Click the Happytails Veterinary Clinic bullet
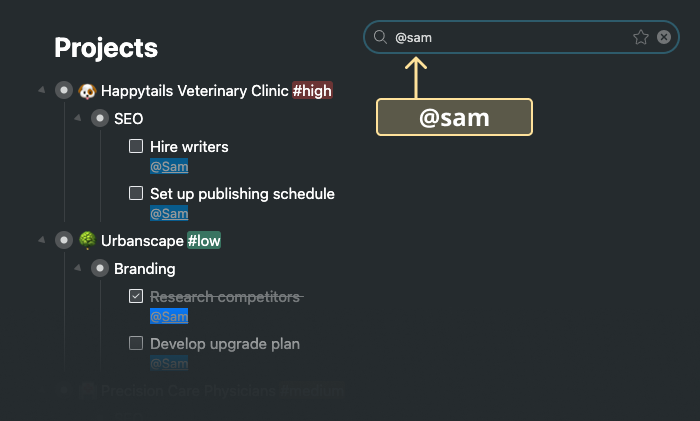This screenshot has height=421, width=700. pyautogui.click(x=64, y=91)
